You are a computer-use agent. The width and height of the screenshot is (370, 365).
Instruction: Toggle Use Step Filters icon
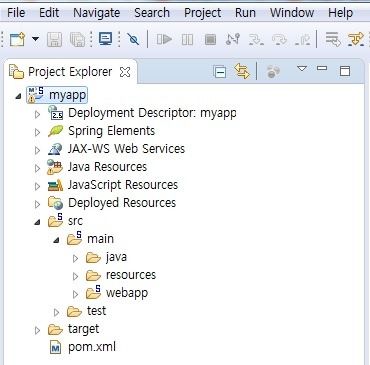click(x=356, y=39)
